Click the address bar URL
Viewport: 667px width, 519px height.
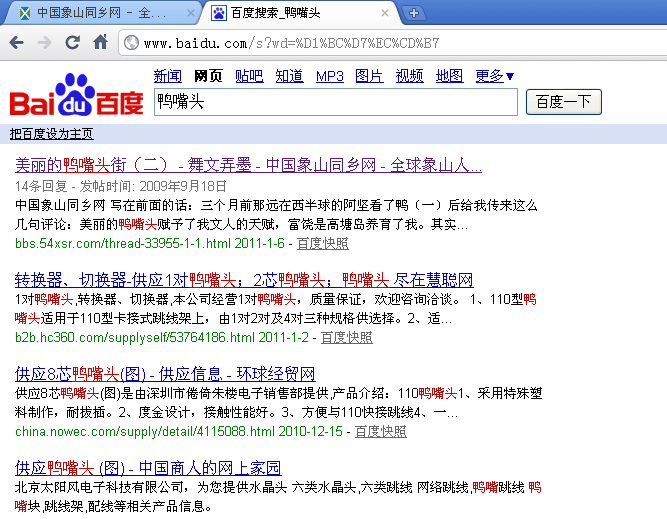(x=291, y=43)
